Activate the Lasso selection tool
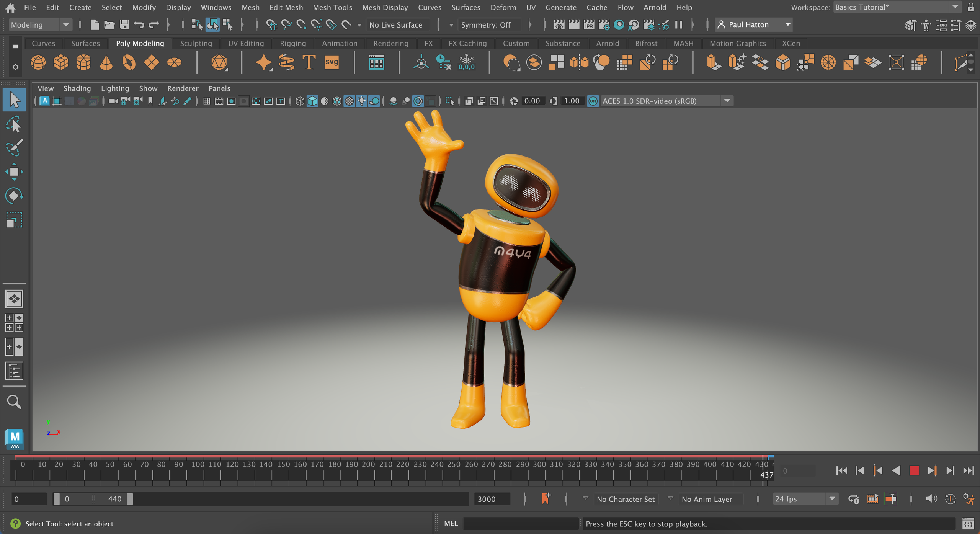The width and height of the screenshot is (980, 534). [14, 123]
